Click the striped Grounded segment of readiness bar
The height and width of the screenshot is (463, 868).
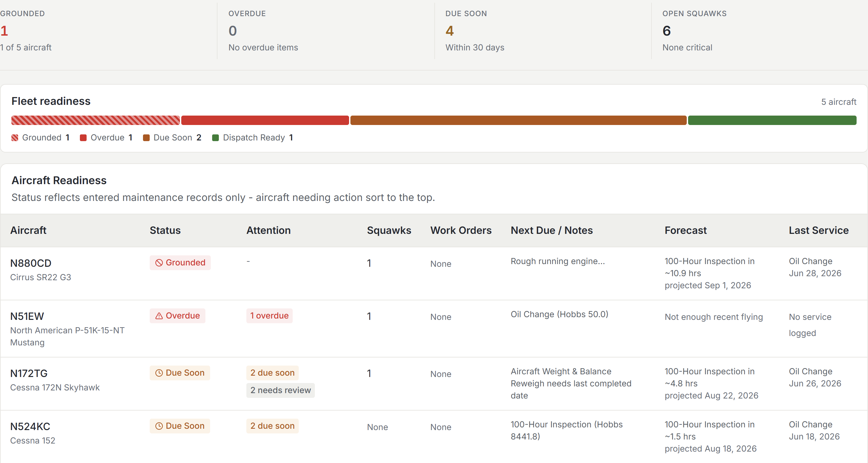point(96,120)
